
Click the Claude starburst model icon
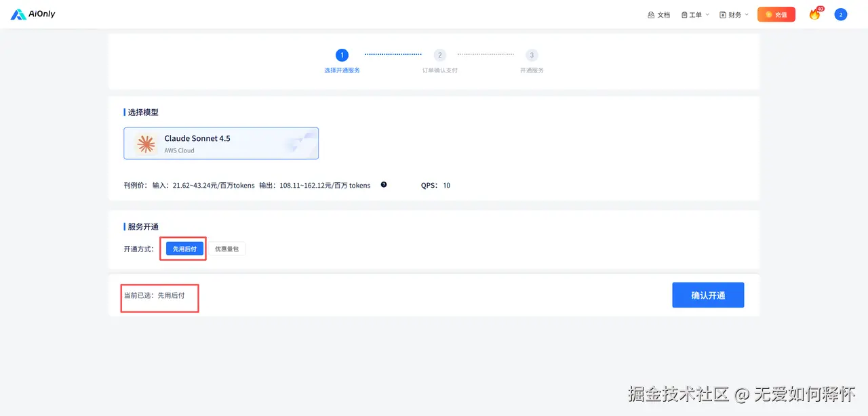(146, 144)
